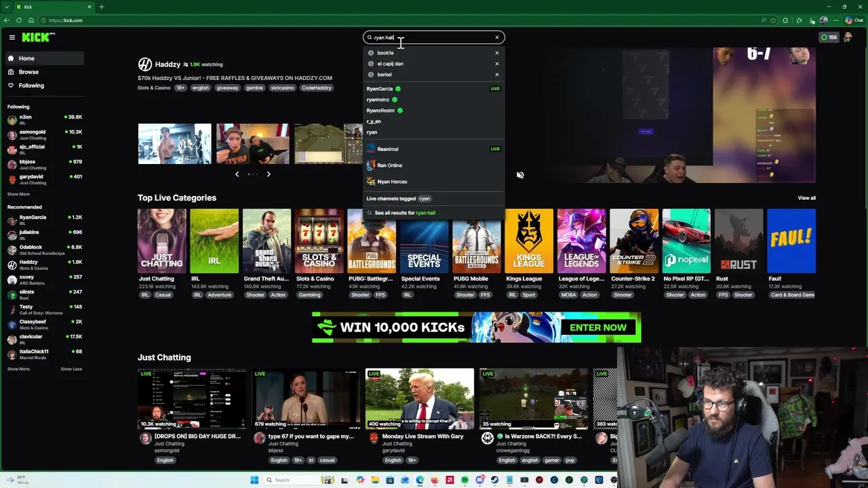868x488 pixels.
Task: Go to next featured stream
Action: point(269,174)
